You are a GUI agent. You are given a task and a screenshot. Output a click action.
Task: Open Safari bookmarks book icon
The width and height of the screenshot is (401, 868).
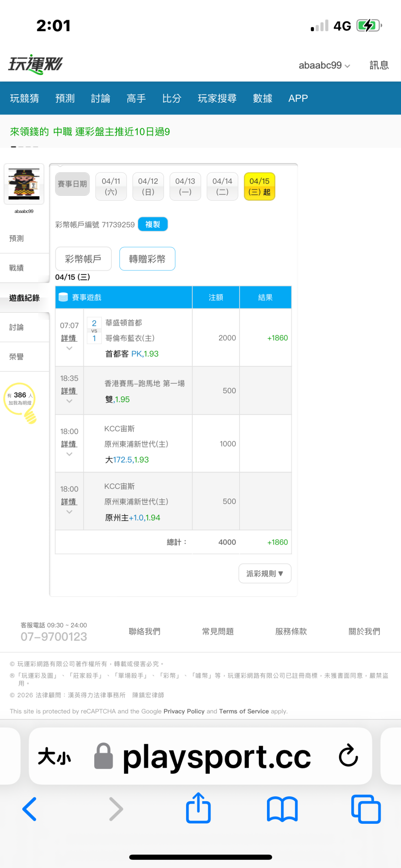pyautogui.click(x=282, y=809)
